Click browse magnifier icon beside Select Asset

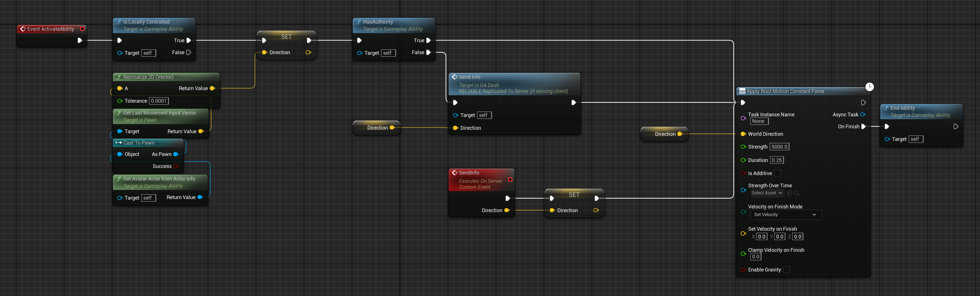796,193
